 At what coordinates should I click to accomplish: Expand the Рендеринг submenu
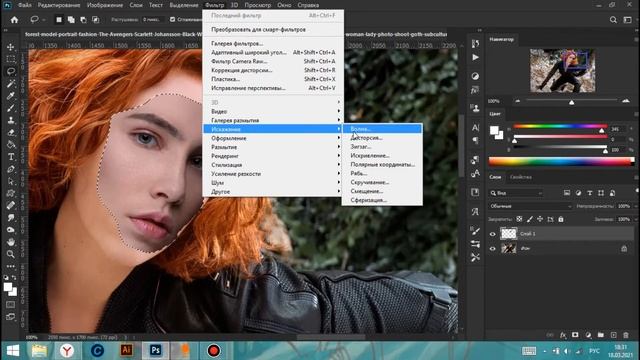273,156
